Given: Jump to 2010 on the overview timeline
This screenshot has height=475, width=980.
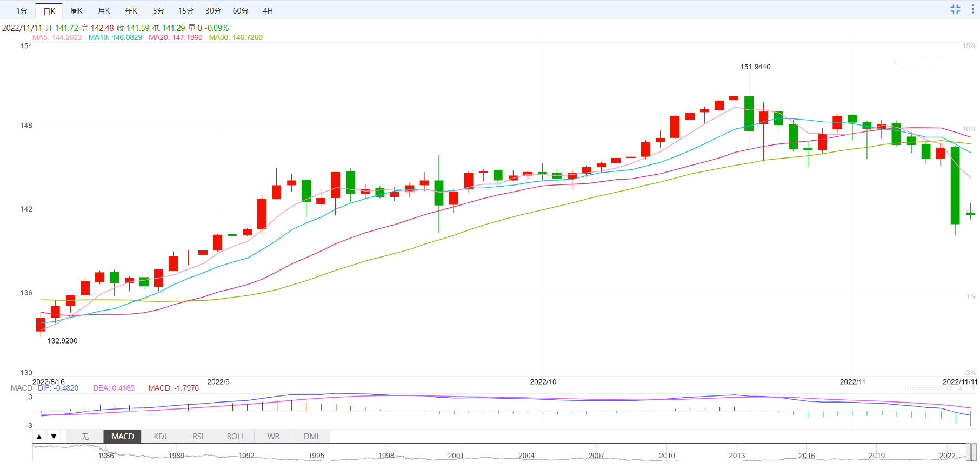Looking at the screenshot, I should [x=667, y=456].
